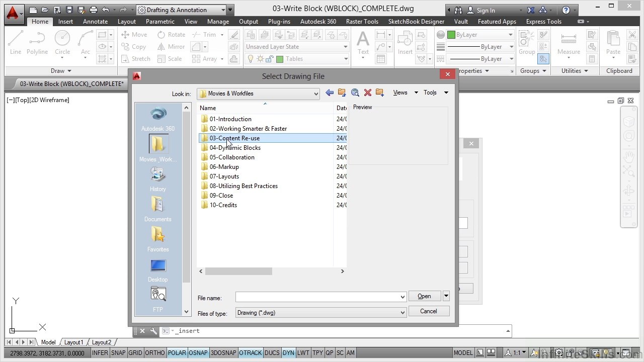Toggle LWT lineweight display
644x362 pixels.
303,353
